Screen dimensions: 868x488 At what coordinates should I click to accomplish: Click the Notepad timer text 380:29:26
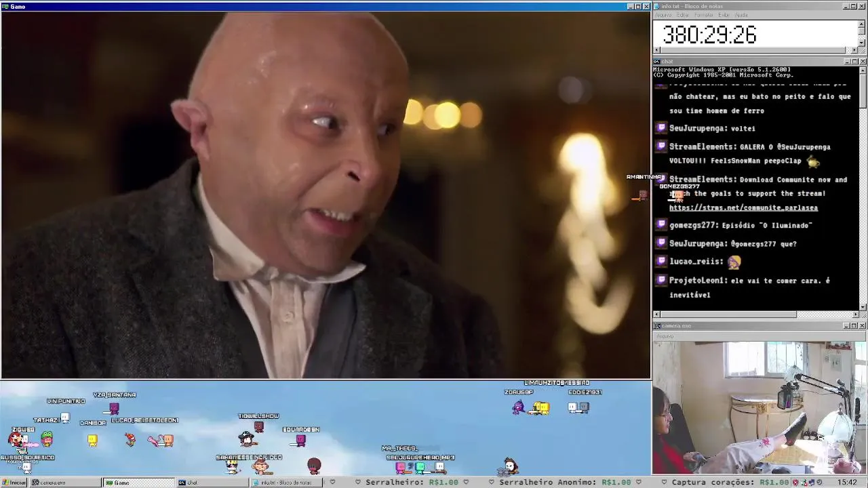pyautogui.click(x=709, y=35)
